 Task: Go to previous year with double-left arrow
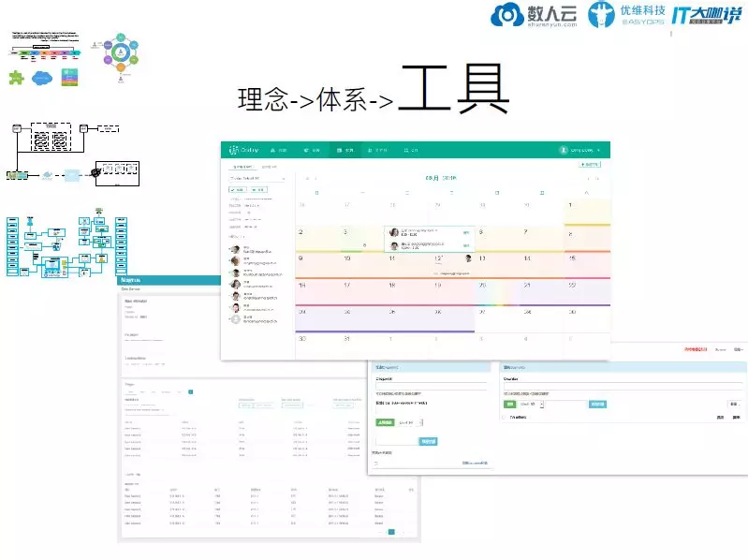pos(307,179)
